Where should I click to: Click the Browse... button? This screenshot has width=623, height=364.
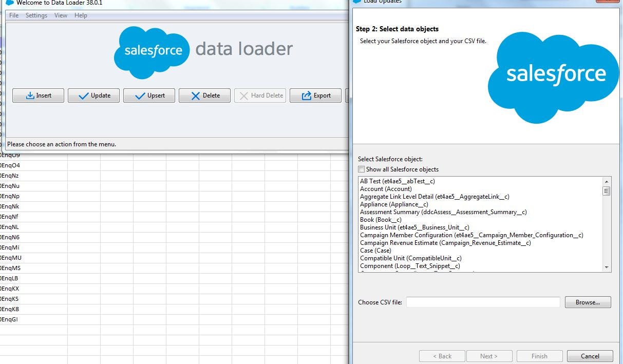point(588,302)
